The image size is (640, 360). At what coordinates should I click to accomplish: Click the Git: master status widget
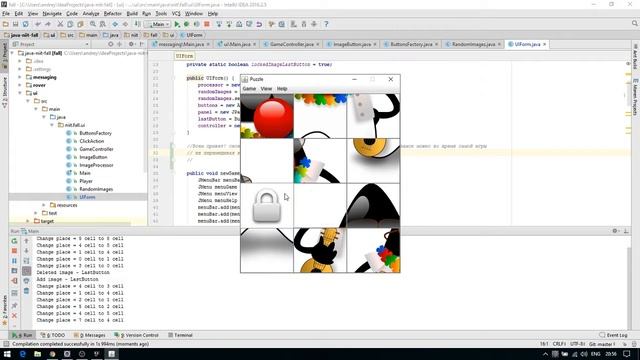[602, 344]
